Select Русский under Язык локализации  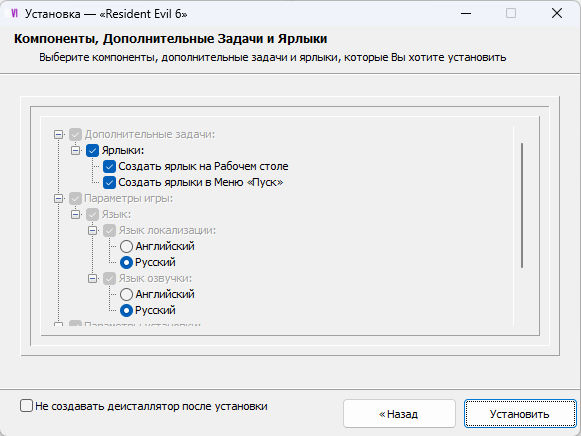(x=126, y=262)
